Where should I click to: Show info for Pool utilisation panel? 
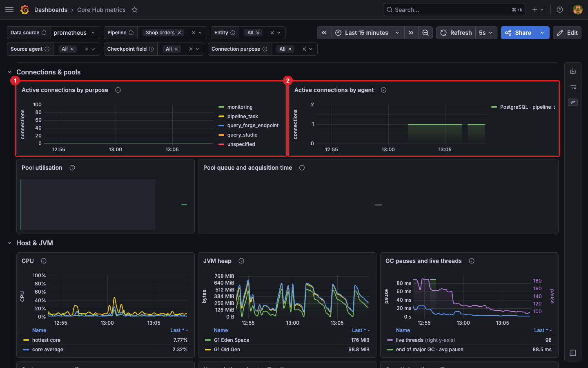click(x=72, y=168)
